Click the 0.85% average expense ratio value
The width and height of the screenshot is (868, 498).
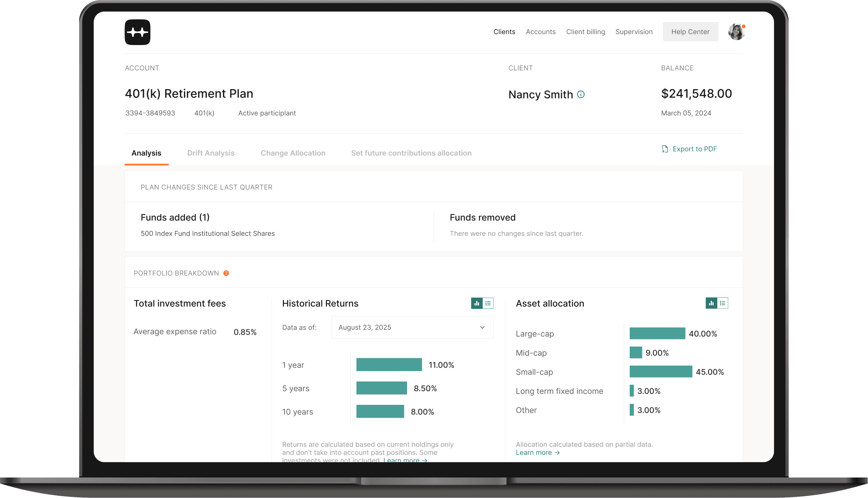tap(245, 332)
